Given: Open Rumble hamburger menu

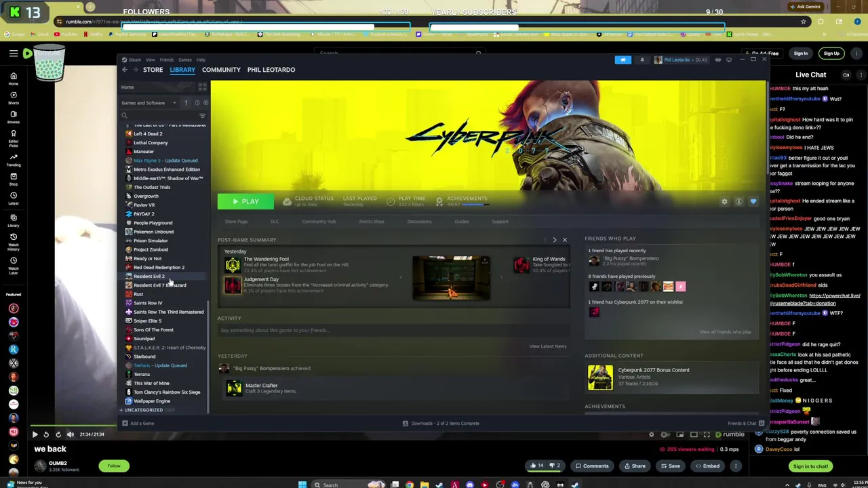Looking at the screenshot, I should pos(13,54).
